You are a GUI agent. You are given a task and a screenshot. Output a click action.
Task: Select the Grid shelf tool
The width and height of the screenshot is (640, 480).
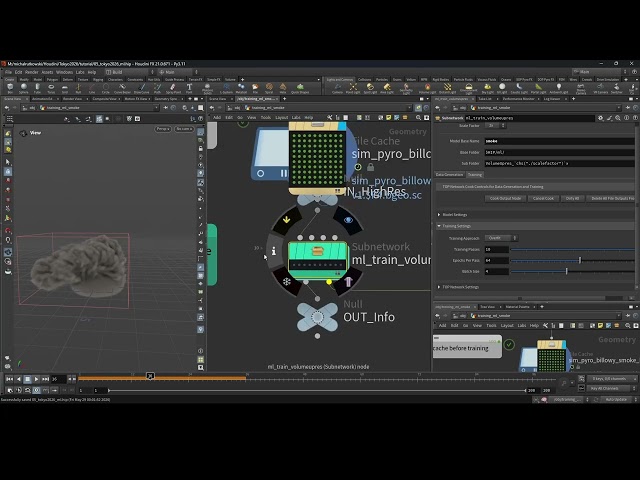click(64, 88)
